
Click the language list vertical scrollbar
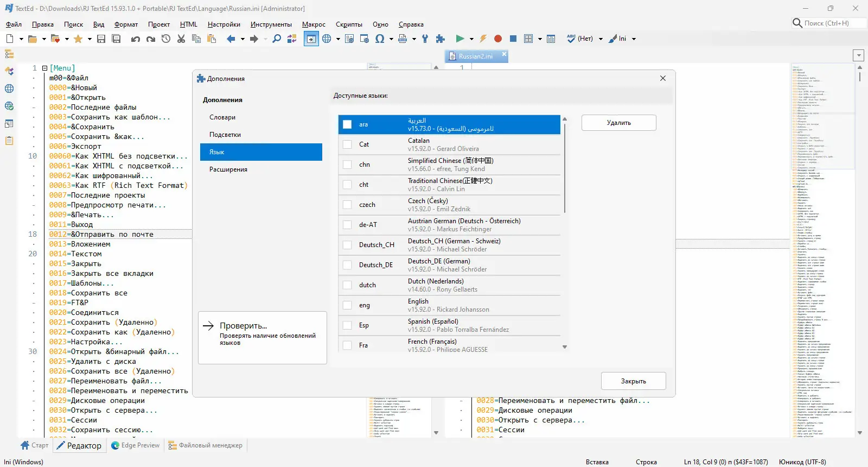[565, 168]
